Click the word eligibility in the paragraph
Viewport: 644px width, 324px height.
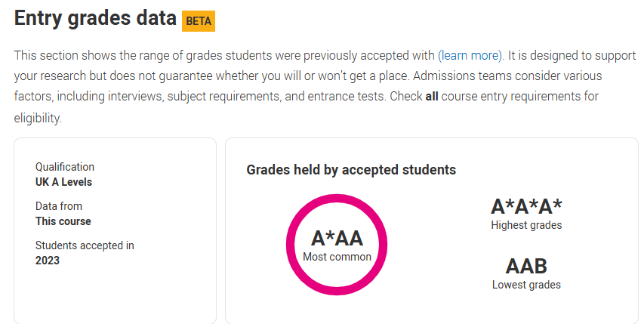tap(38, 119)
